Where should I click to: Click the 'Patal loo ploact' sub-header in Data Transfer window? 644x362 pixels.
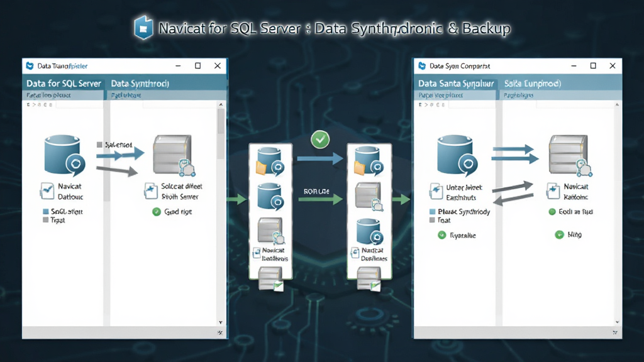(x=48, y=96)
